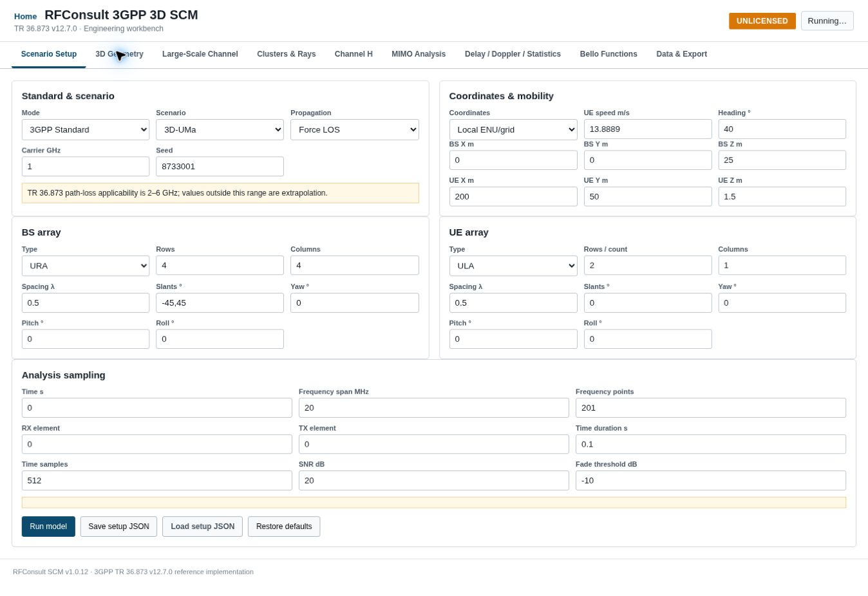Go to the Clusters & Rays tab
The width and height of the screenshot is (868, 596).
point(287,54)
